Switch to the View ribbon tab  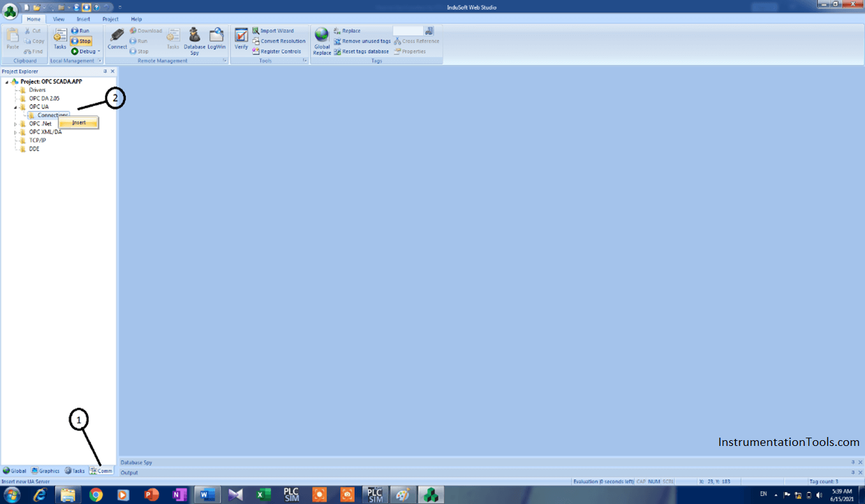[59, 19]
